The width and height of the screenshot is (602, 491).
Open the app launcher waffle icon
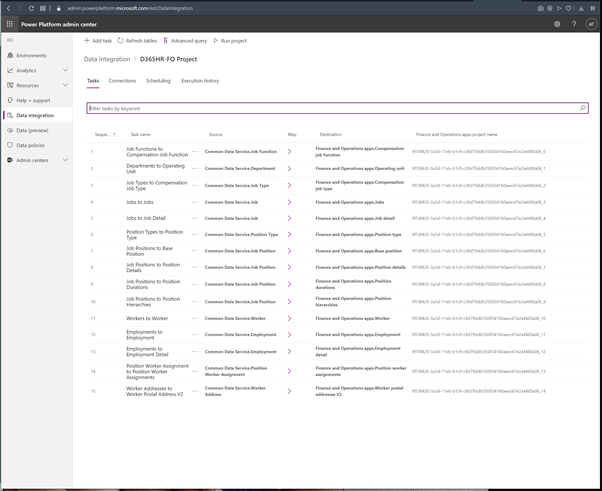[x=10, y=24]
